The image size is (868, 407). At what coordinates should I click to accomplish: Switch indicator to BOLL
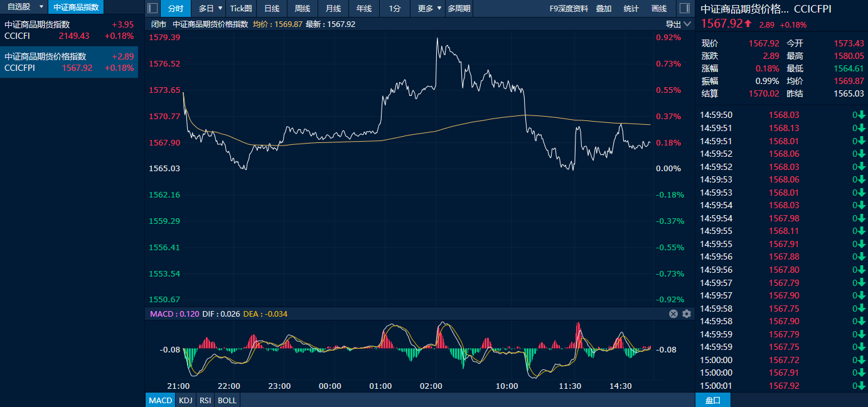pos(227,400)
